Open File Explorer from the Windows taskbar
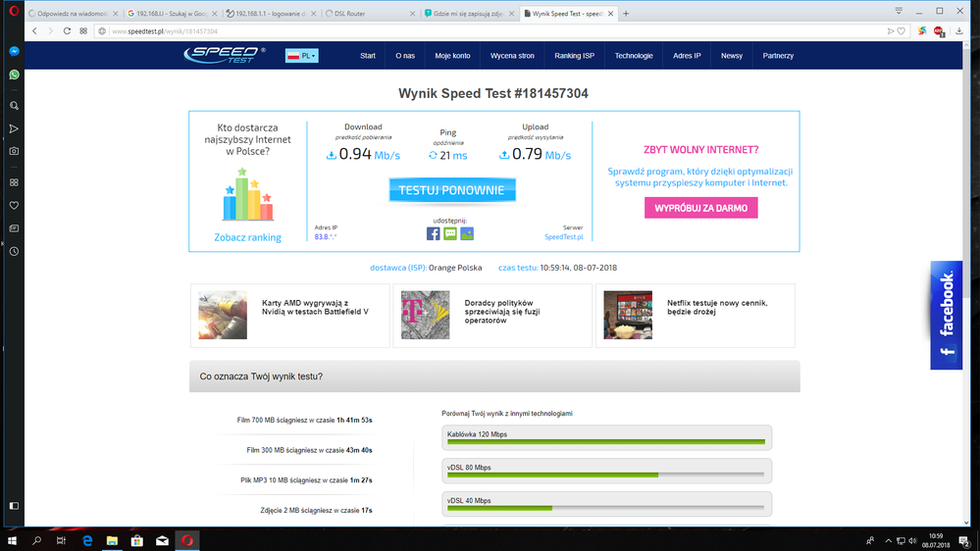This screenshot has width=980, height=551. point(112,540)
